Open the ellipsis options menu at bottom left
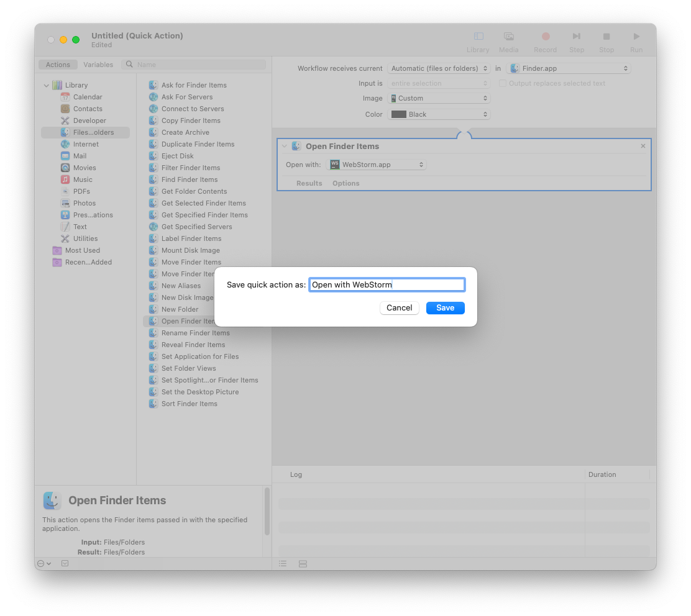Screen dimensions: 691x616 (44, 564)
